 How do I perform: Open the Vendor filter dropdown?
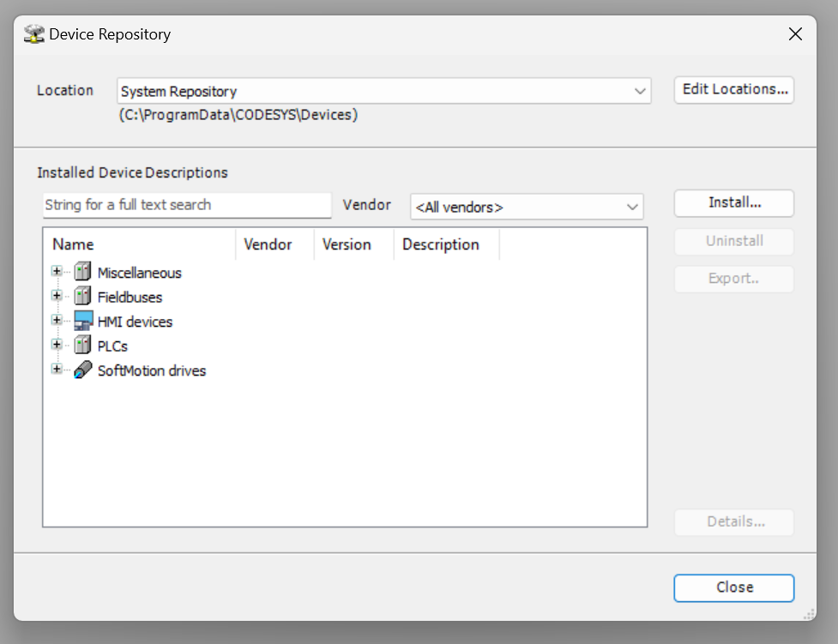click(527, 207)
